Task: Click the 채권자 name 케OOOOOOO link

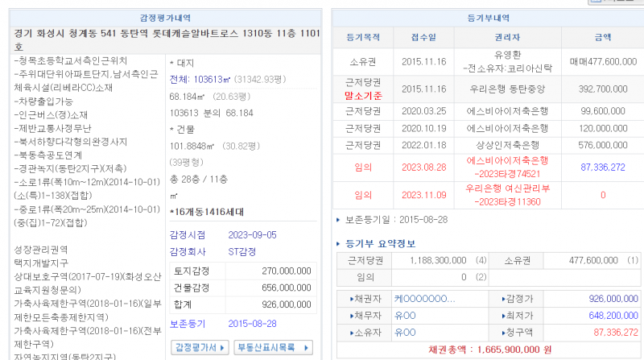Action: click(425, 299)
